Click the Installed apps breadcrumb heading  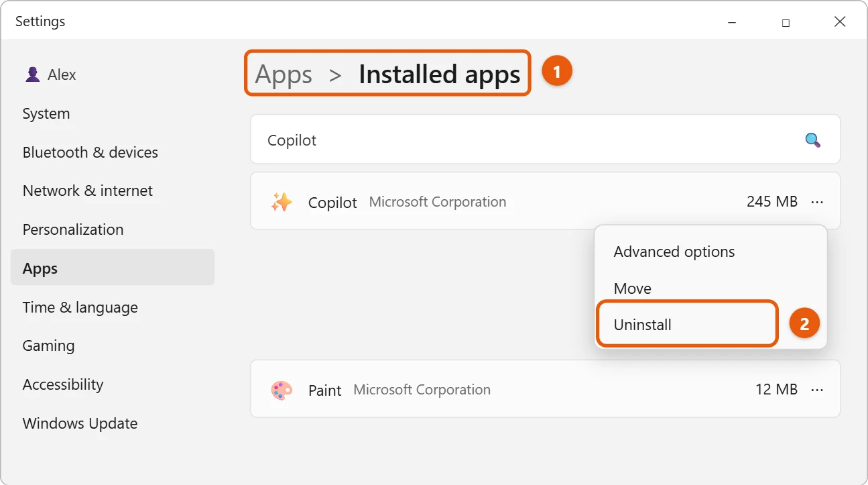pyautogui.click(x=440, y=74)
